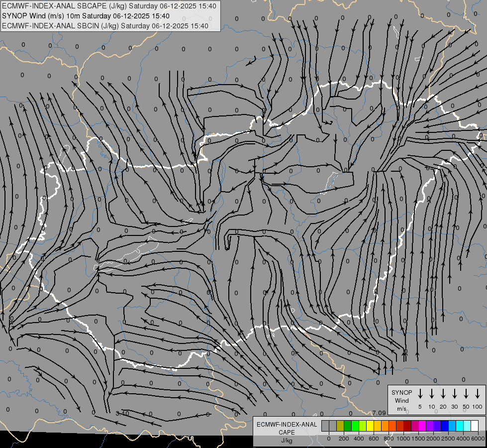Click the 7.09 value on map

click(x=379, y=413)
